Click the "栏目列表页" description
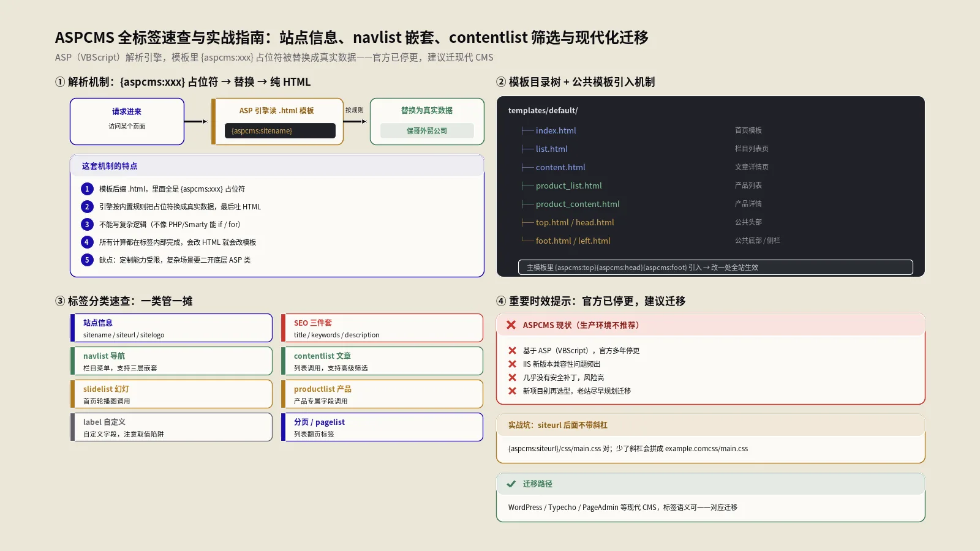 pos(752,149)
